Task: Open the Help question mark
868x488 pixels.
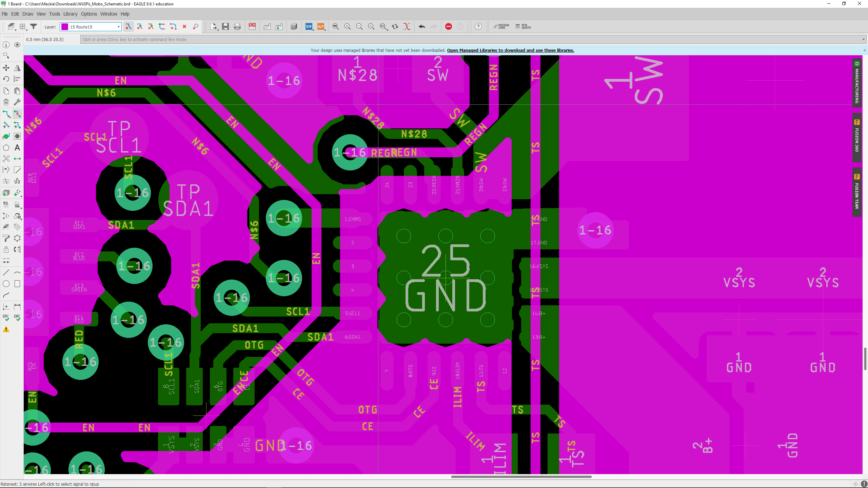Action: click(x=478, y=26)
